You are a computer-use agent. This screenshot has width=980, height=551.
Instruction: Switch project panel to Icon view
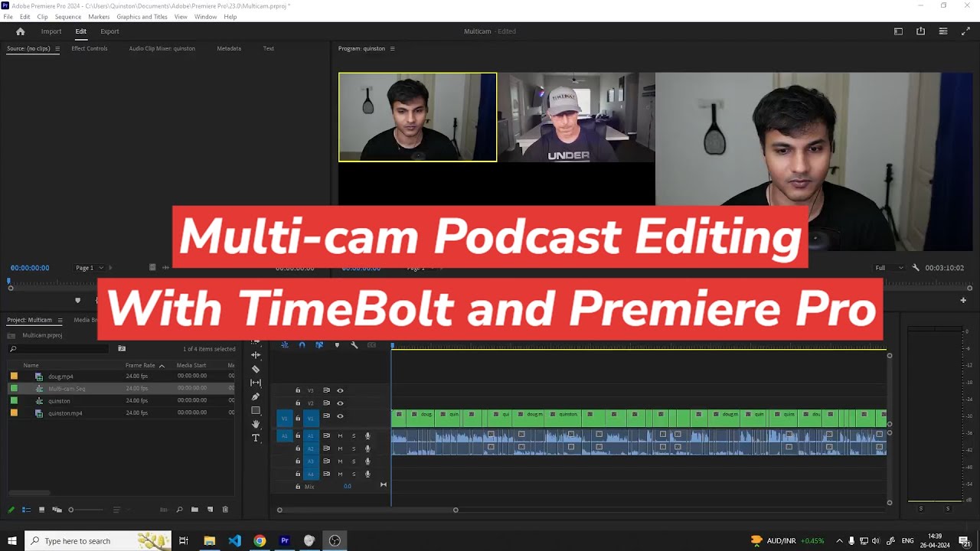point(41,510)
